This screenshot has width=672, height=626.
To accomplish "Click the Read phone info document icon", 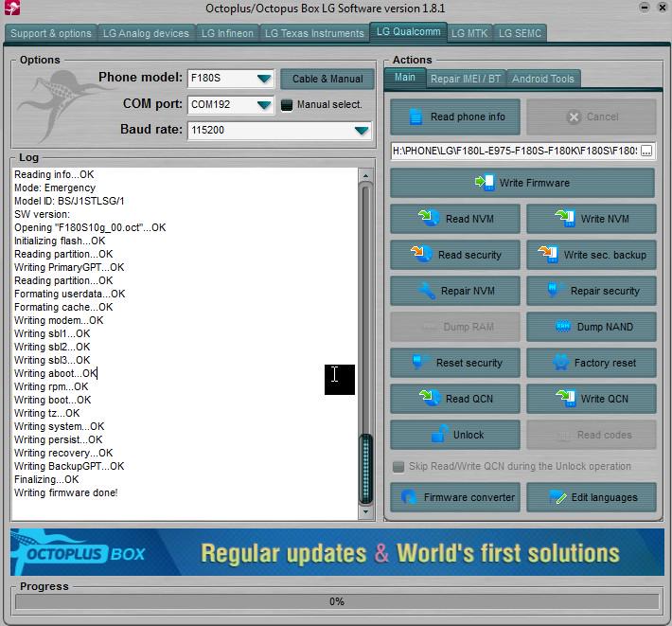I will click(416, 116).
